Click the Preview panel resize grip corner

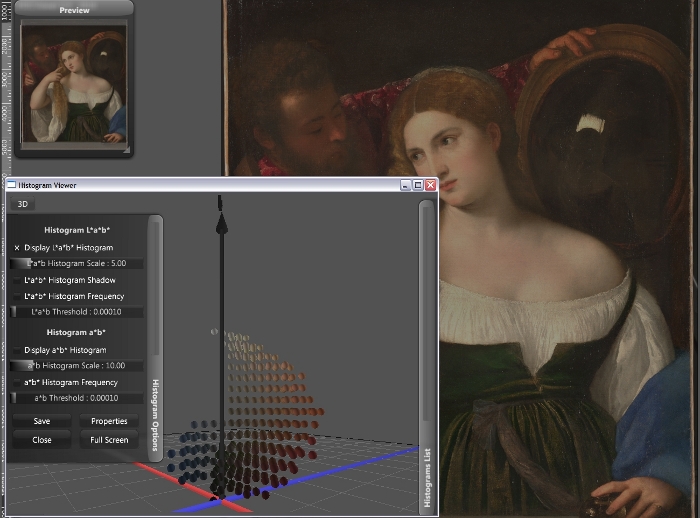pos(126,150)
